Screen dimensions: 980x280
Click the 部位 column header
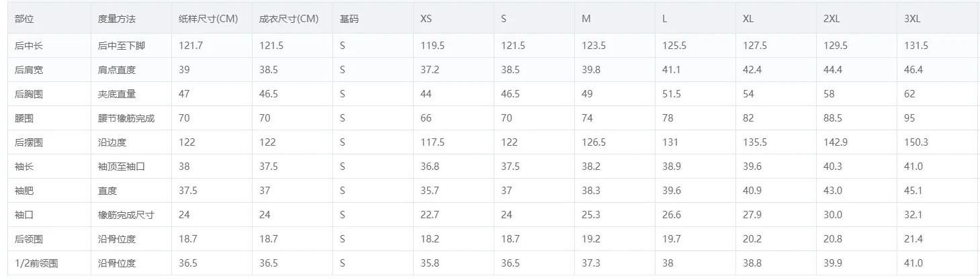click(x=25, y=19)
